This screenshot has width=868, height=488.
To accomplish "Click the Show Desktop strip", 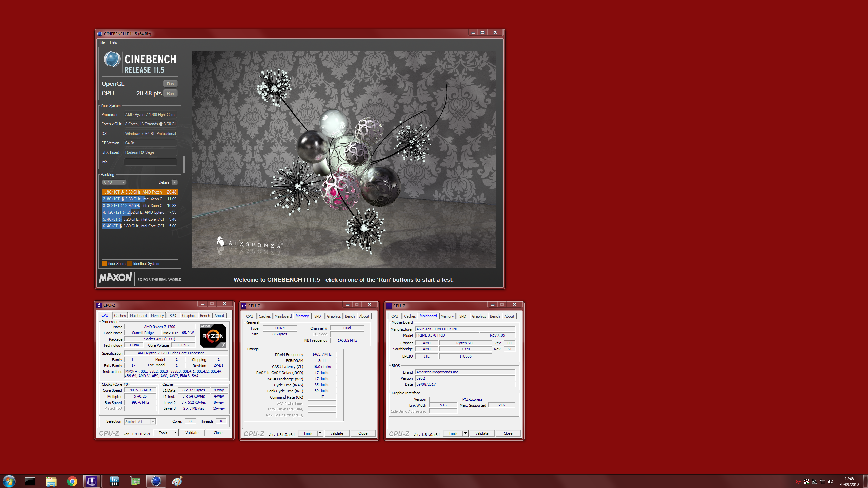I will click(866, 482).
